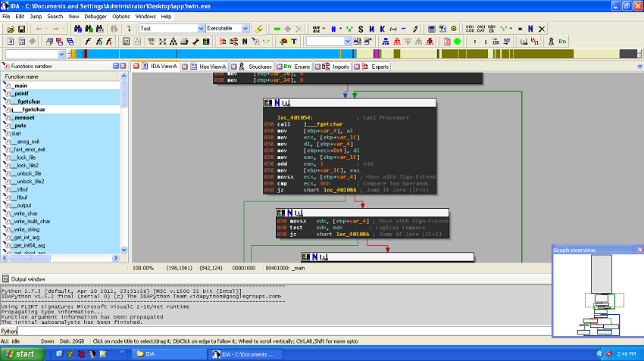
Task: Click the colored navigation band
Action: [x=355, y=54]
